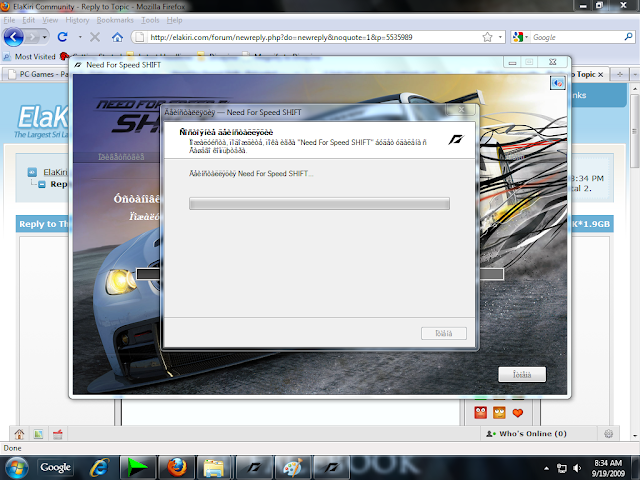Open Windows Explorer from taskbar
Viewport: 640px width, 480px height.
(214, 467)
